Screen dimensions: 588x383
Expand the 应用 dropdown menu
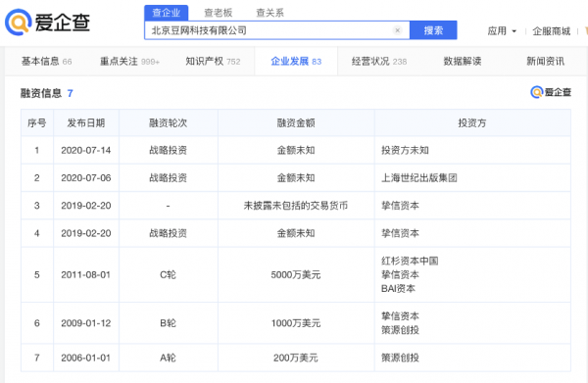pos(502,30)
